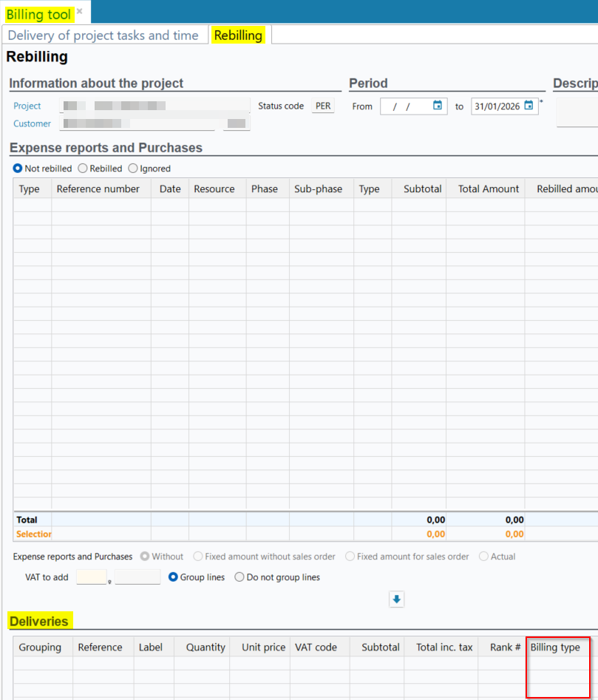The height and width of the screenshot is (700, 598).
Task: Switch to the Rebilling tab
Action: [238, 35]
